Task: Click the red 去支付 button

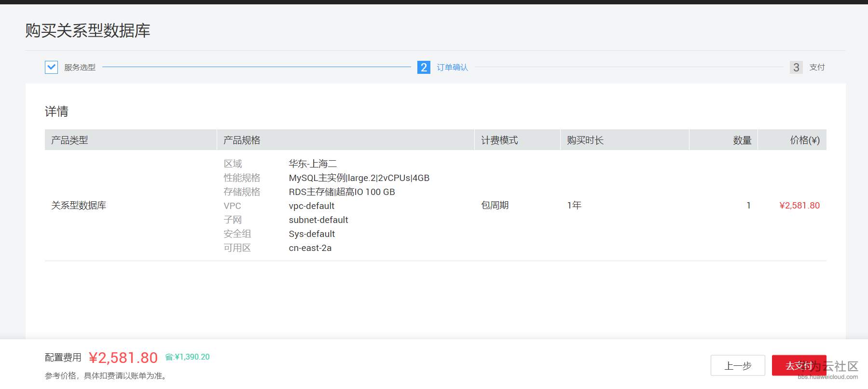Action: pyautogui.click(x=799, y=365)
